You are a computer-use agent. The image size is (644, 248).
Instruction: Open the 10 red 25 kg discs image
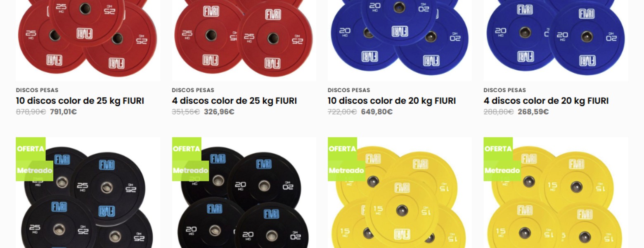[88, 40]
